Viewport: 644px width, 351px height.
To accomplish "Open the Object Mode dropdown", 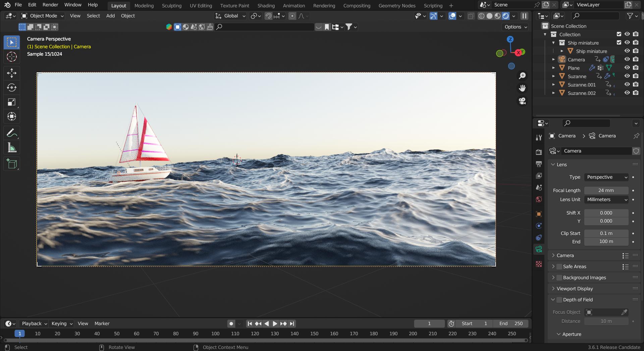I will 42,16.
